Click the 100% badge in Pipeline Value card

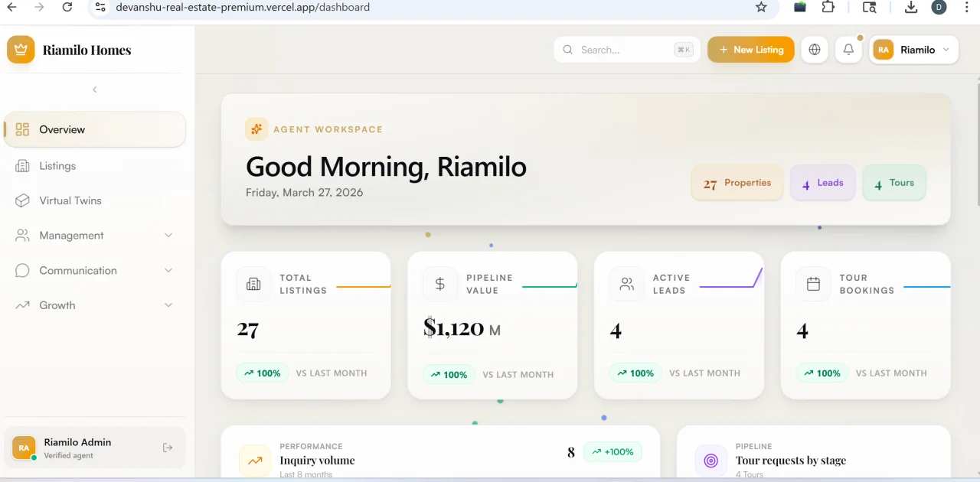coord(449,374)
